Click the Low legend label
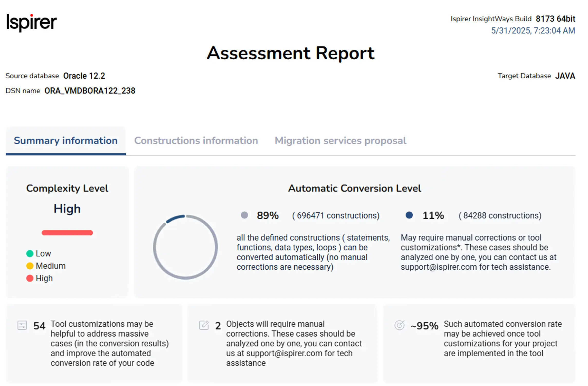588x386 pixels. click(x=43, y=254)
